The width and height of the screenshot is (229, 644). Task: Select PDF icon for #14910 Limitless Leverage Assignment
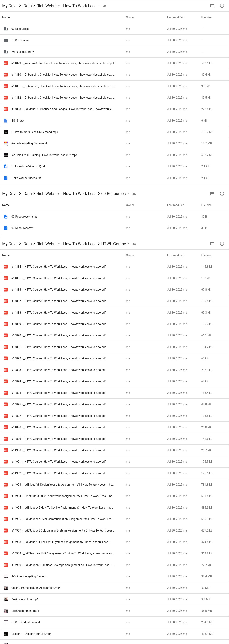pos(6,565)
